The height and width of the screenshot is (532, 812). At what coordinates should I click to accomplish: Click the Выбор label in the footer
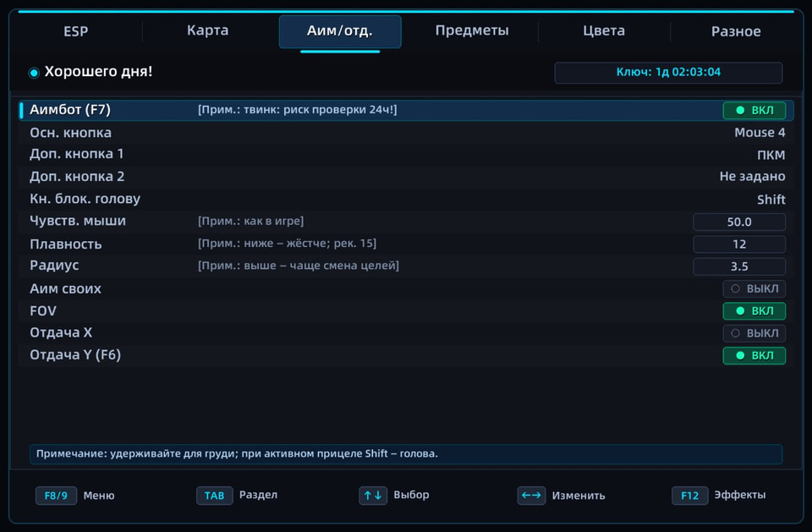click(x=411, y=496)
